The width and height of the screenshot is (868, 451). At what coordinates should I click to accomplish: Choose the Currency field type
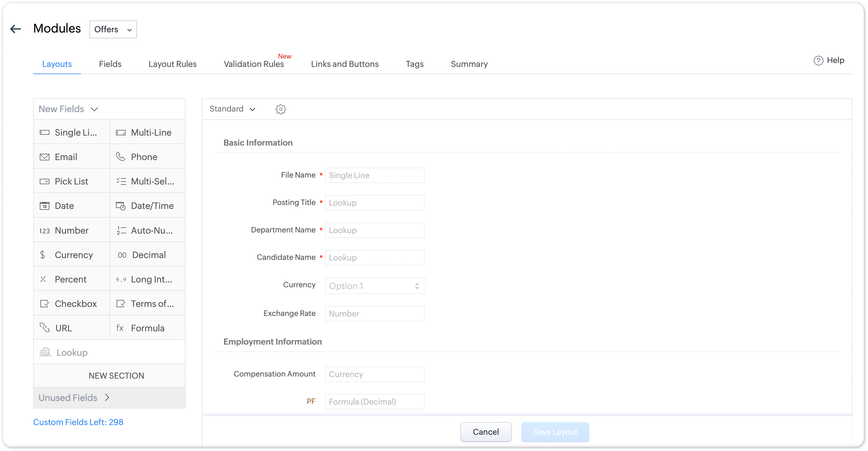point(71,255)
